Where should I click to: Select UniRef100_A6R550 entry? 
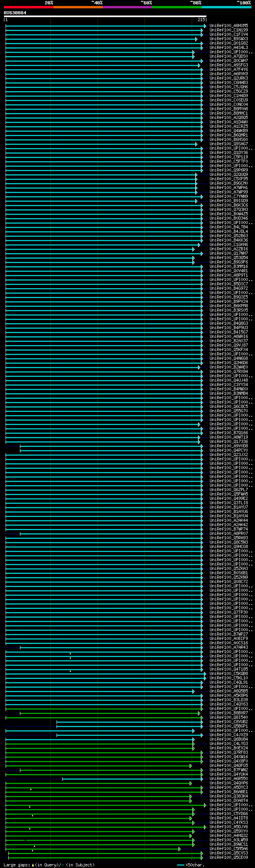tap(229, 778)
